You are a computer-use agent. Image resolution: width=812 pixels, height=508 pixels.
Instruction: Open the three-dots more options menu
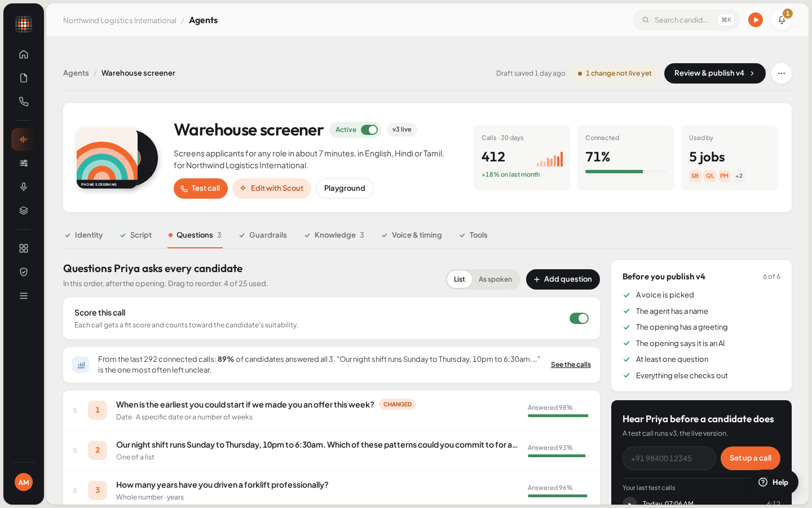click(782, 73)
